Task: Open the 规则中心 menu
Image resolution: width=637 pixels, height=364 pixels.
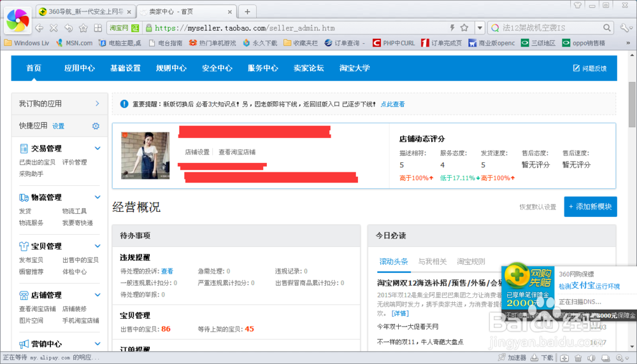Action: [x=171, y=68]
